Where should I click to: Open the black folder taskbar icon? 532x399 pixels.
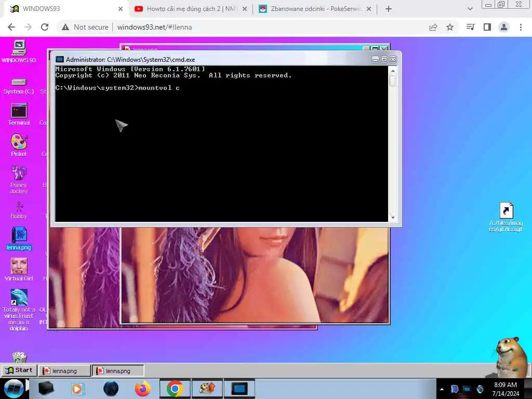[x=46, y=389]
